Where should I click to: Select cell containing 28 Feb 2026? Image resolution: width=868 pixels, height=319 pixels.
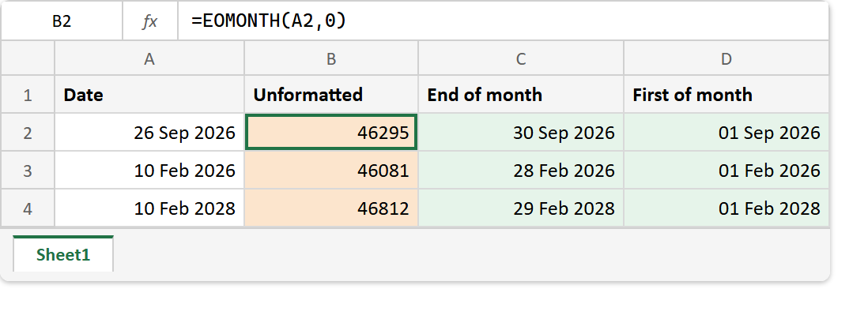(521, 171)
